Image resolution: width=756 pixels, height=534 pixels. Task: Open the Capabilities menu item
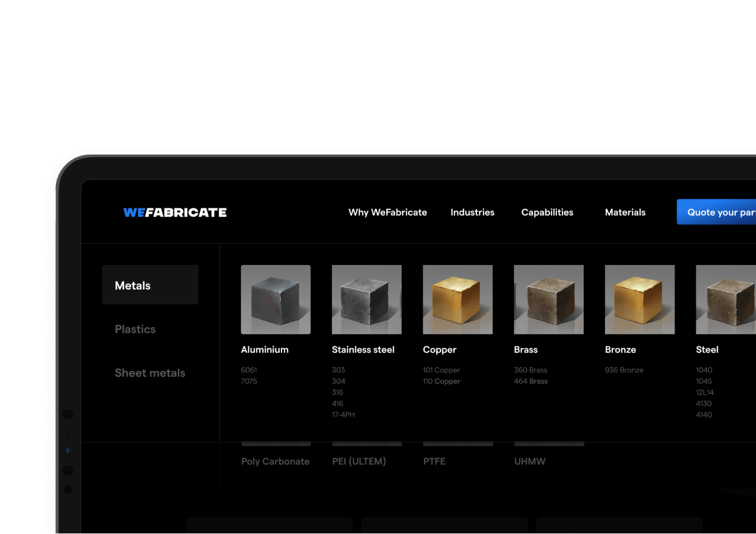click(547, 213)
